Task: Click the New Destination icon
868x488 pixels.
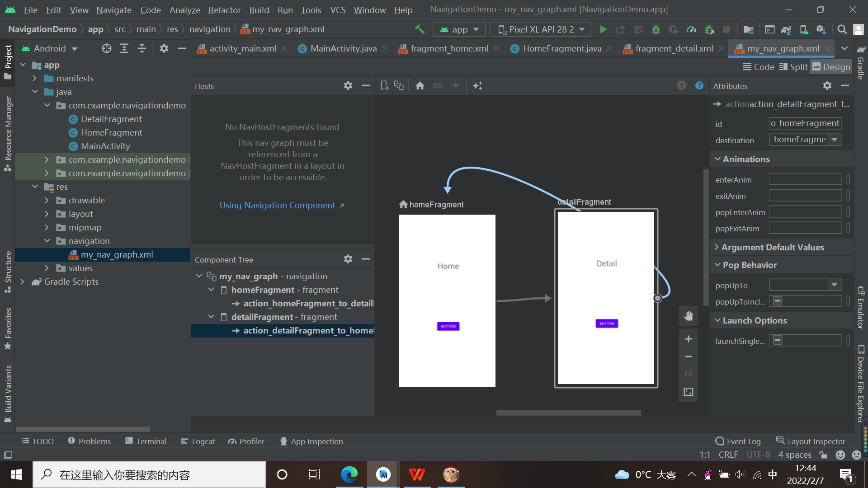Action: pos(385,85)
